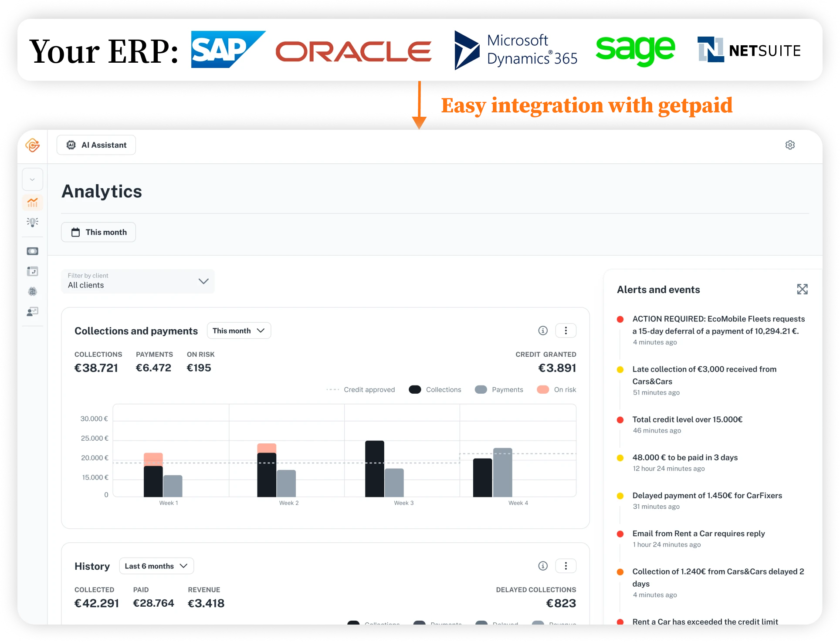Click the Week 4 gray payments bar
840x642 pixels.
[x=503, y=472]
